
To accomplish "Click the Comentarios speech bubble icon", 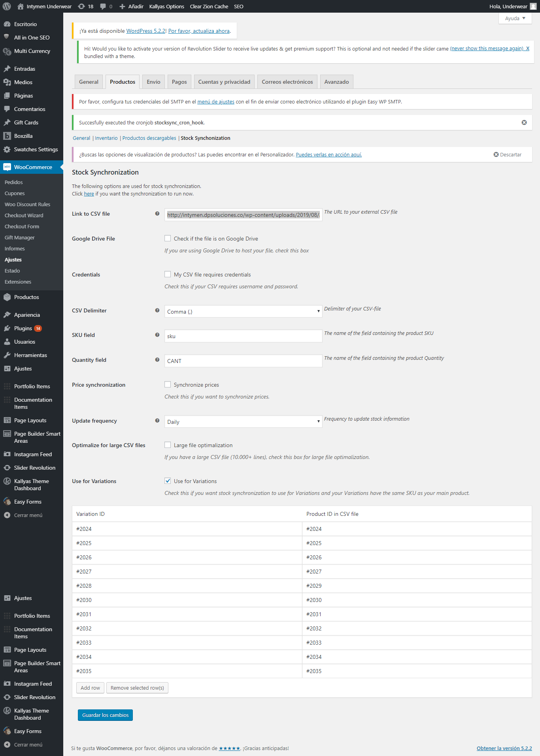I will (x=7, y=109).
